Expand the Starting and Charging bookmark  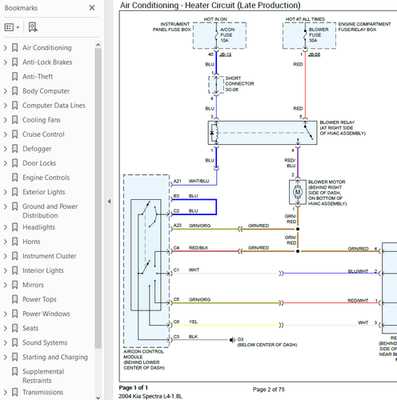click(5, 357)
